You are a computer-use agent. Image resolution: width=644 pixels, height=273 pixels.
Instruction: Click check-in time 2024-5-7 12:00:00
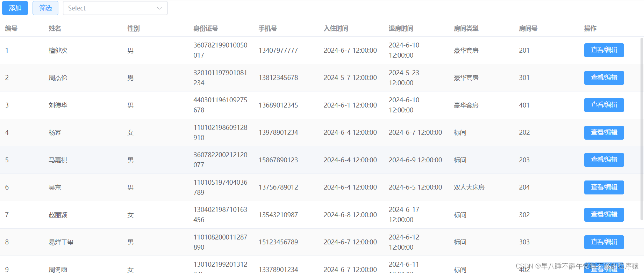(350, 78)
